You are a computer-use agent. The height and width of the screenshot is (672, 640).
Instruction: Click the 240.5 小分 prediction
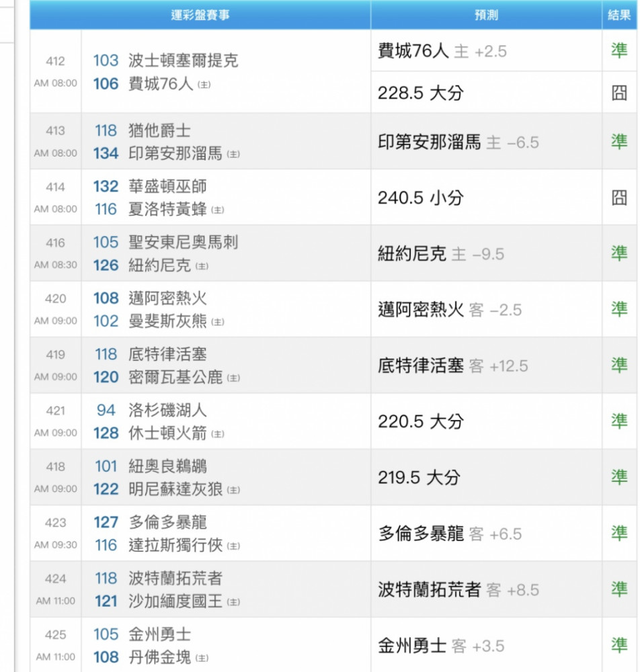[421, 198]
